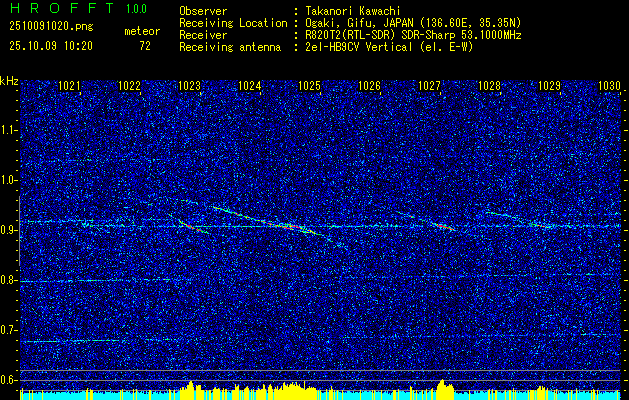629x400 pixels.
Task: Click the 1.1 kHz frequency tick
Action: pyautogui.click(x=8, y=130)
